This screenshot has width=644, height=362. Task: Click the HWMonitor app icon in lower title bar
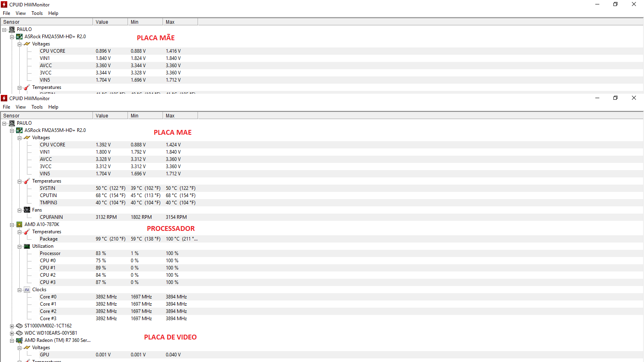[4, 98]
